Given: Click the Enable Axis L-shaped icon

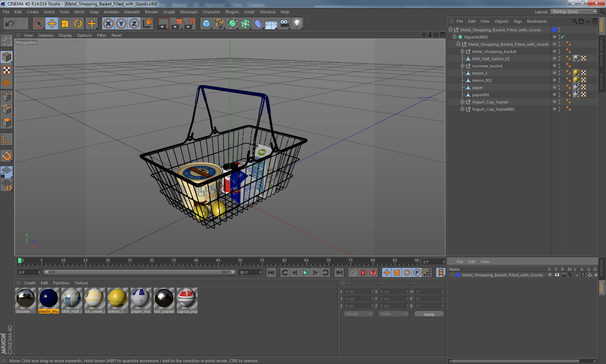Looking at the screenshot, I should (7, 139).
